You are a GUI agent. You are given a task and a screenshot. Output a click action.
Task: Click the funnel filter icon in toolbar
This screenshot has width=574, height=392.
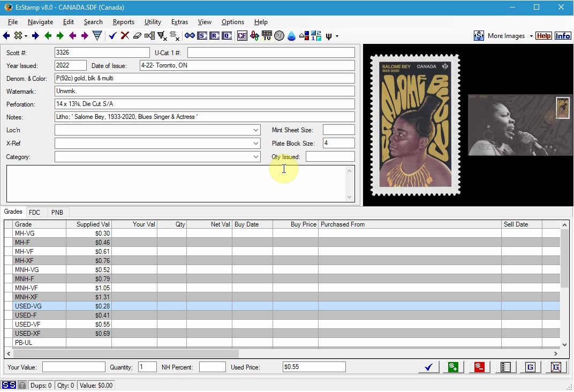coord(97,36)
